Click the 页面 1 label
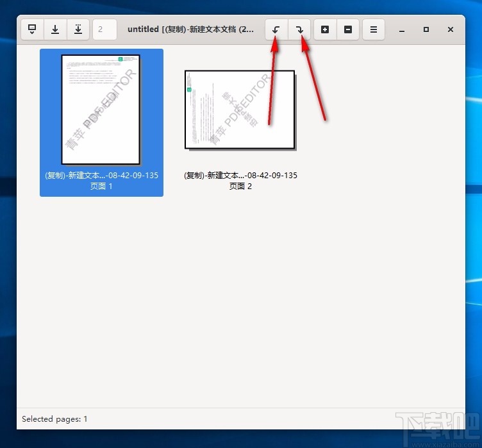The width and height of the screenshot is (482, 448). (x=101, y=186)
